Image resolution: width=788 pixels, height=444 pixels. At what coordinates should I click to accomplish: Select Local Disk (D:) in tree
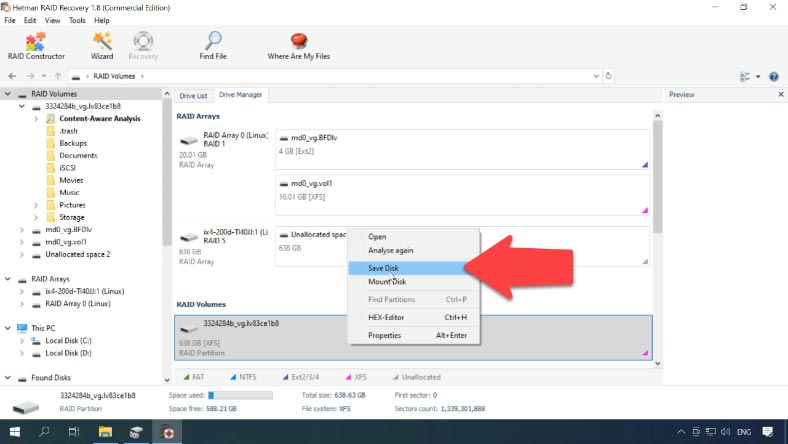tap(68, 353)
